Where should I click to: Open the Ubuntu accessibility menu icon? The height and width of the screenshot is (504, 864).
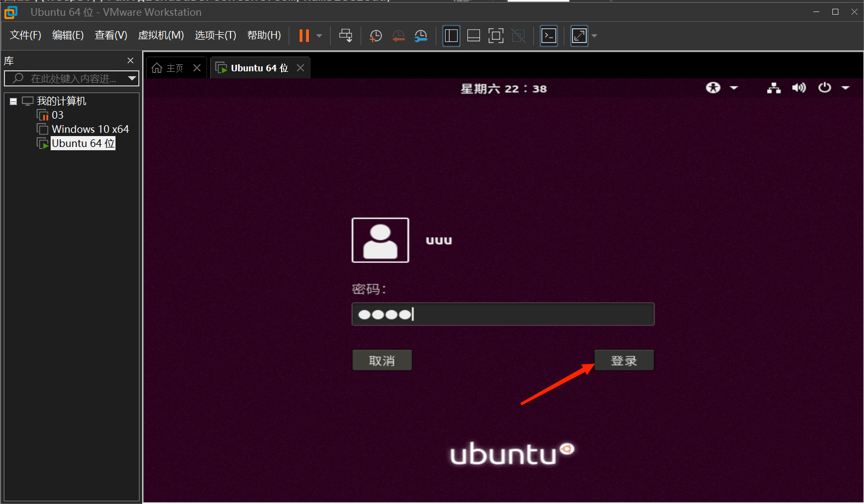[713, 88]
